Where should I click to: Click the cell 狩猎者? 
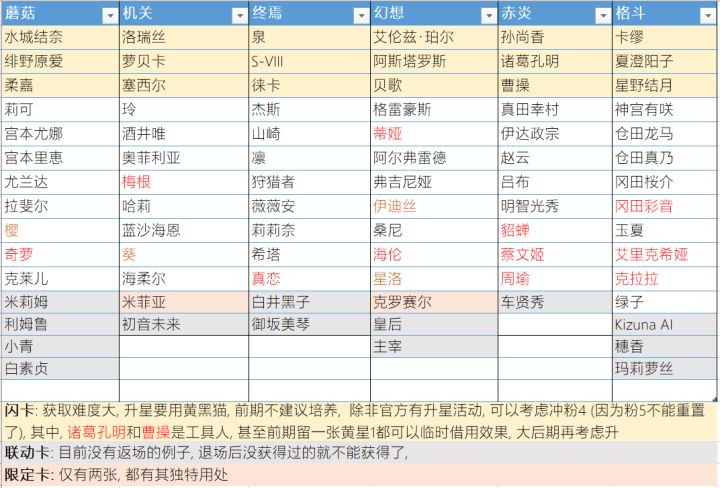309,182
